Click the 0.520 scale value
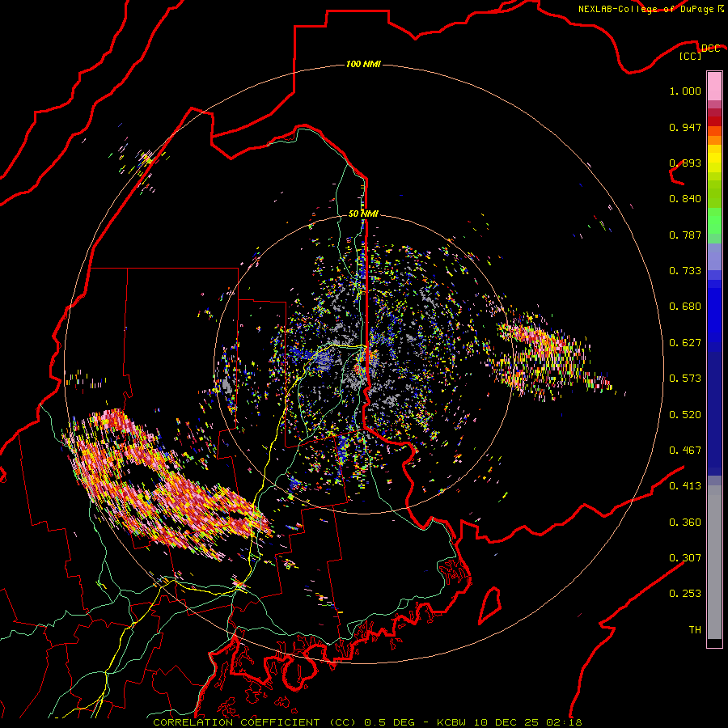 pos(685,415)
